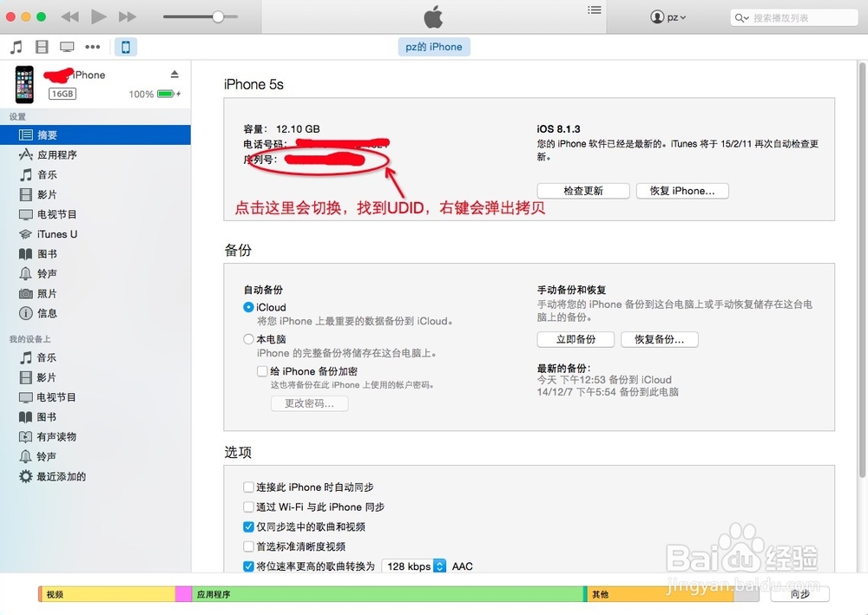Image resolution: width=868 pixels, height=615 pixels.
Task: Select 摘要 in the settings sidebar
Action: [95, 135]
